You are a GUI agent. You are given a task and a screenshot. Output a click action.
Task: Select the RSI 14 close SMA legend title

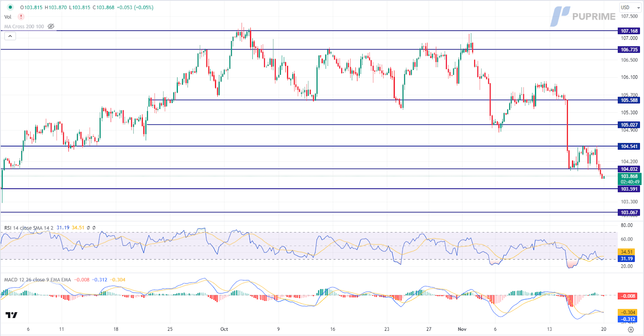coord(29,228)
